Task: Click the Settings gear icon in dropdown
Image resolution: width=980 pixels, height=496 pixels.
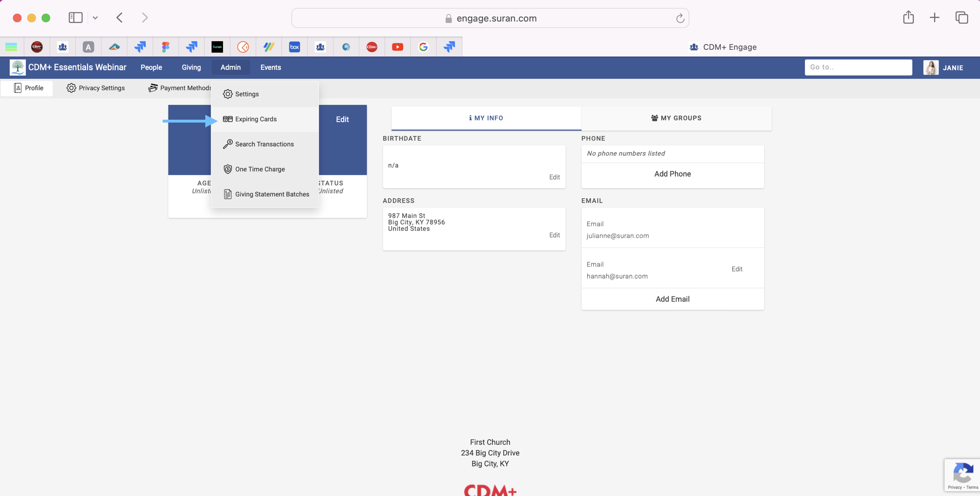Action: 228,94
